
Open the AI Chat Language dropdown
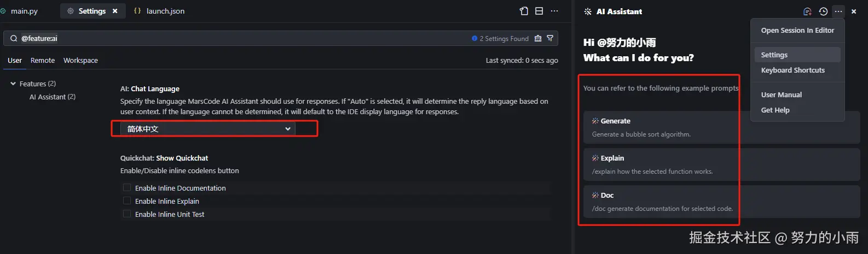point(208,129)
